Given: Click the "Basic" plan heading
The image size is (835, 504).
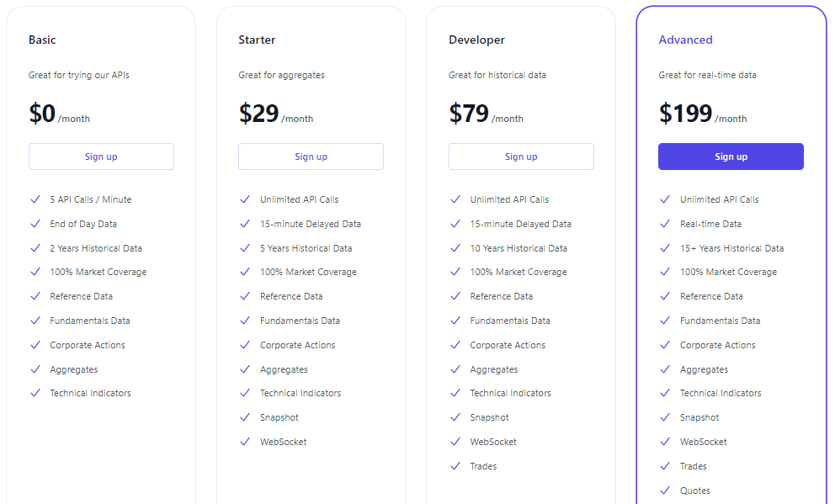Looking at the screenshot, I should pyautogui.click(x=42, y=40).
